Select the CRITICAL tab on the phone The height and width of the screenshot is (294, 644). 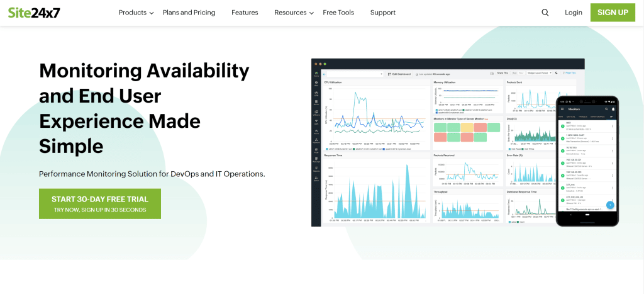click(x=571, y=116)
